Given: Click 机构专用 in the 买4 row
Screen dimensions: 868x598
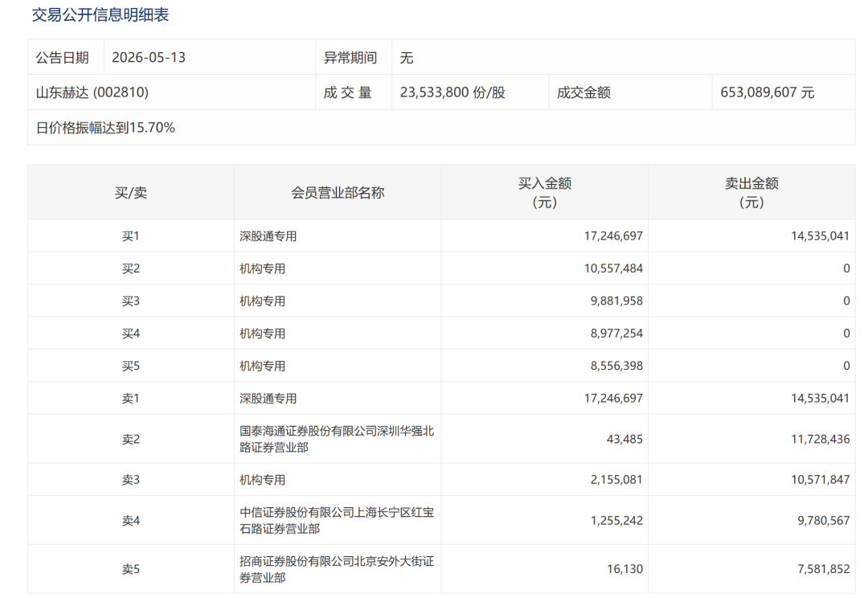Looking at the screenshot, I should [262, 334].
